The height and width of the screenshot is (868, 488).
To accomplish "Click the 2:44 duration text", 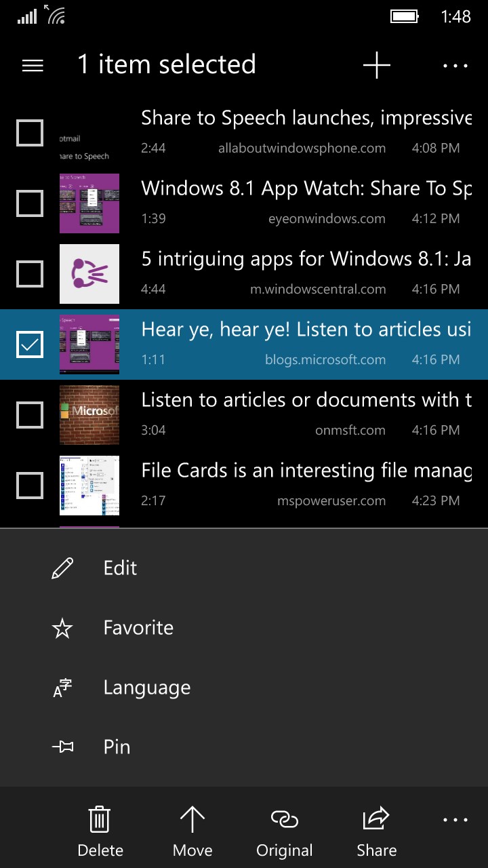I will 153,149.
